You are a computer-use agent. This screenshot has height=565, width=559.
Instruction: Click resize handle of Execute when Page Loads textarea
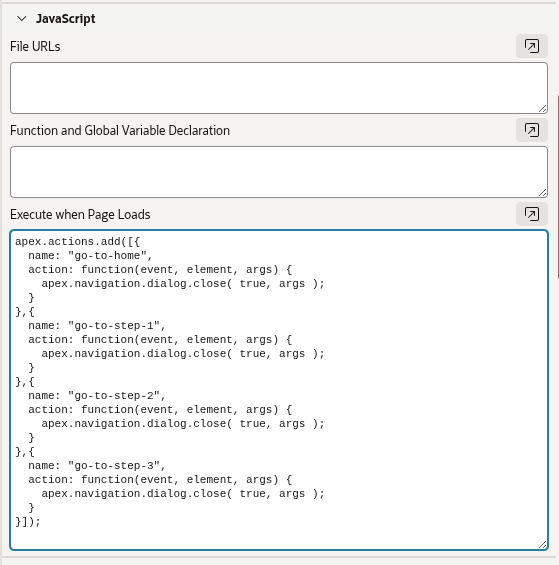click(x=542, y=545)
